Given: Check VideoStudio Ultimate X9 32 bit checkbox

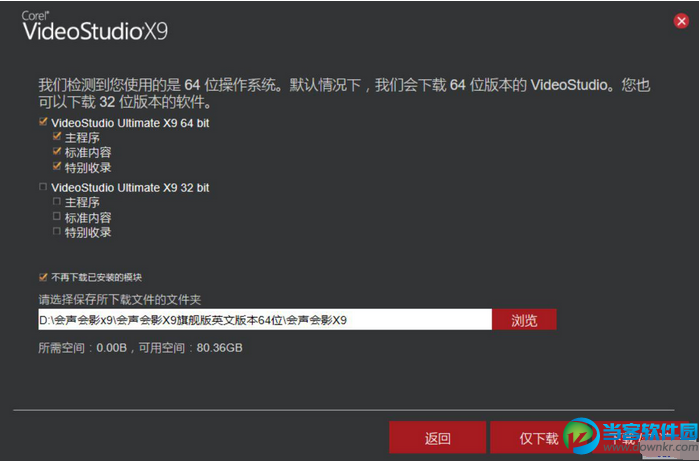Looking at the screenshot, I should tap(43, 187).
